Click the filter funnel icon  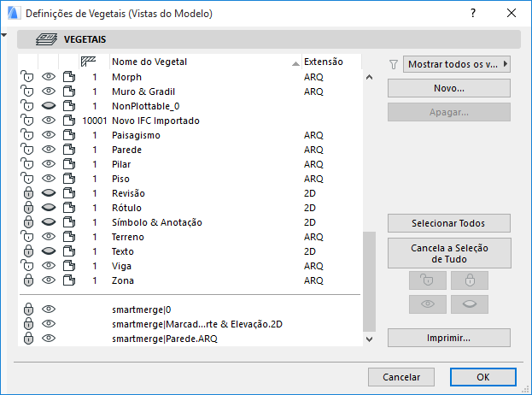point(394,63)
